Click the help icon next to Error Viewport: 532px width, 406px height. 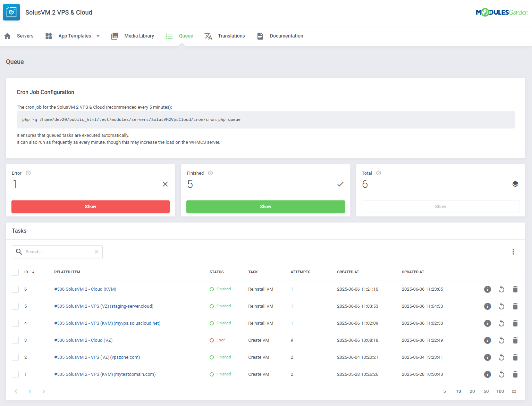(28, 173)
